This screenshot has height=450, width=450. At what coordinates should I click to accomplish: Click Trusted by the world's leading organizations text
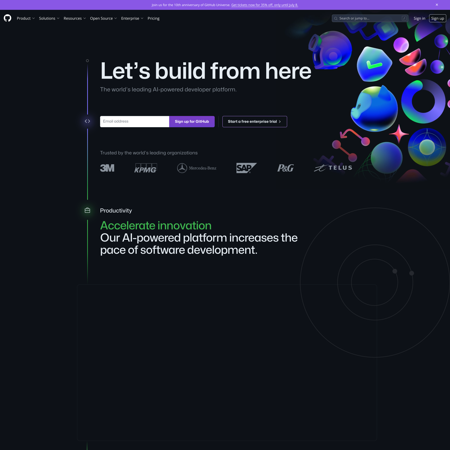149,153
